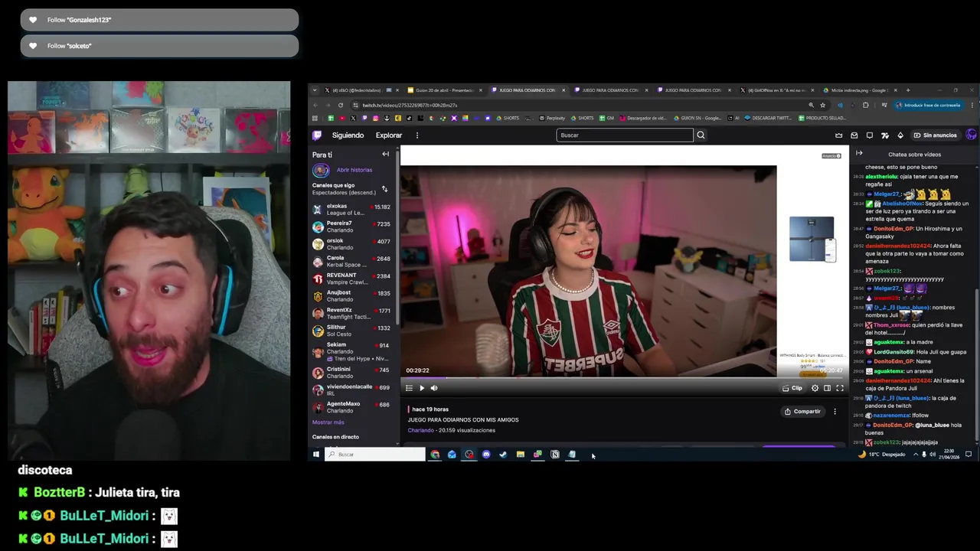Open the PRODUCTO SELLAD bookmark
Screen dimensions: 980x551
(822, 118)
